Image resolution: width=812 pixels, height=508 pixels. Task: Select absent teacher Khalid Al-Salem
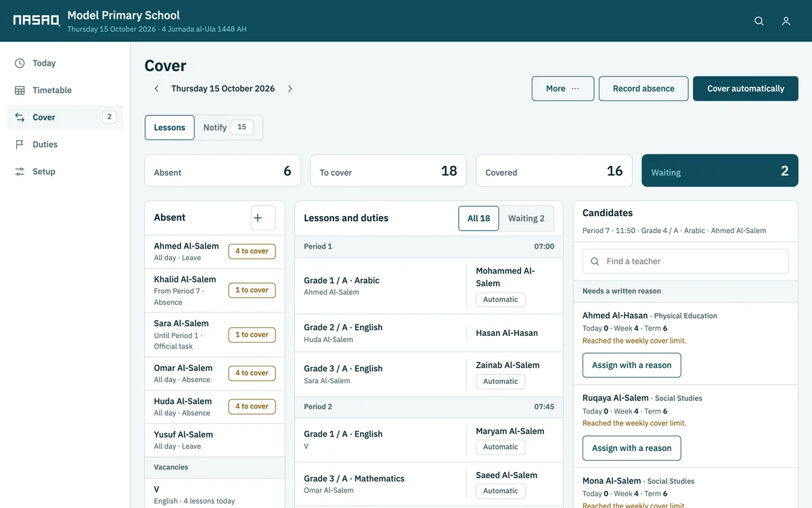(x=215, y=290)
